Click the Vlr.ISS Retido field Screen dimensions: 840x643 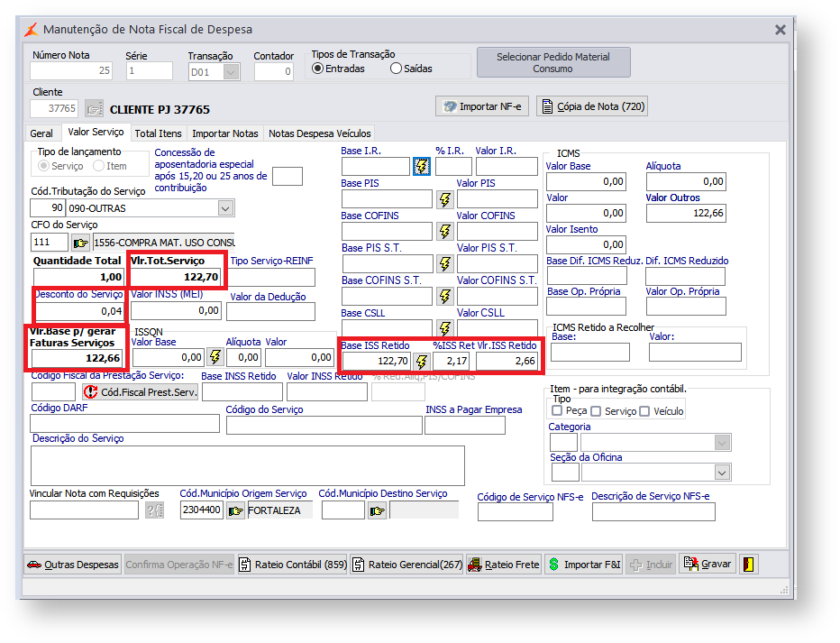(x=507, y=361)
